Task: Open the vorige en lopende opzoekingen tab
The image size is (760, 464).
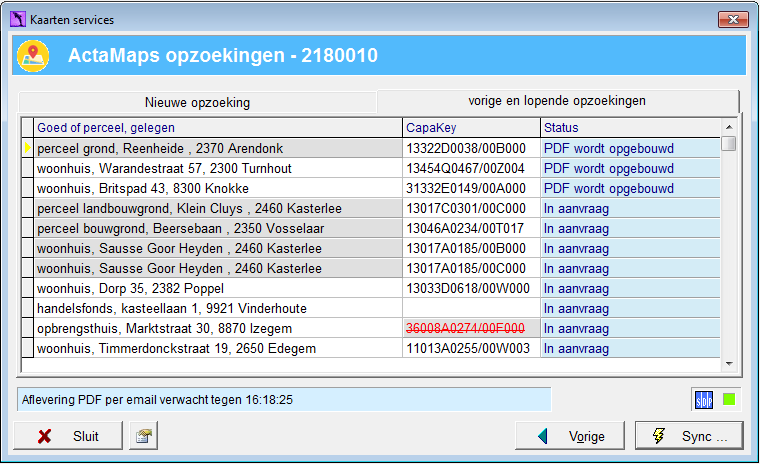Action: click(x=557, y=101)
